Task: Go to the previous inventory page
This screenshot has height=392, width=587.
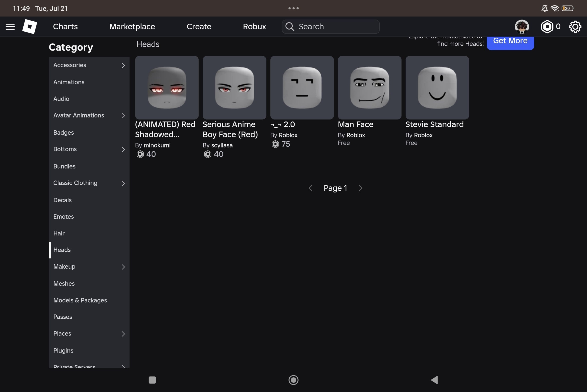Action: (x=310, y=188)
